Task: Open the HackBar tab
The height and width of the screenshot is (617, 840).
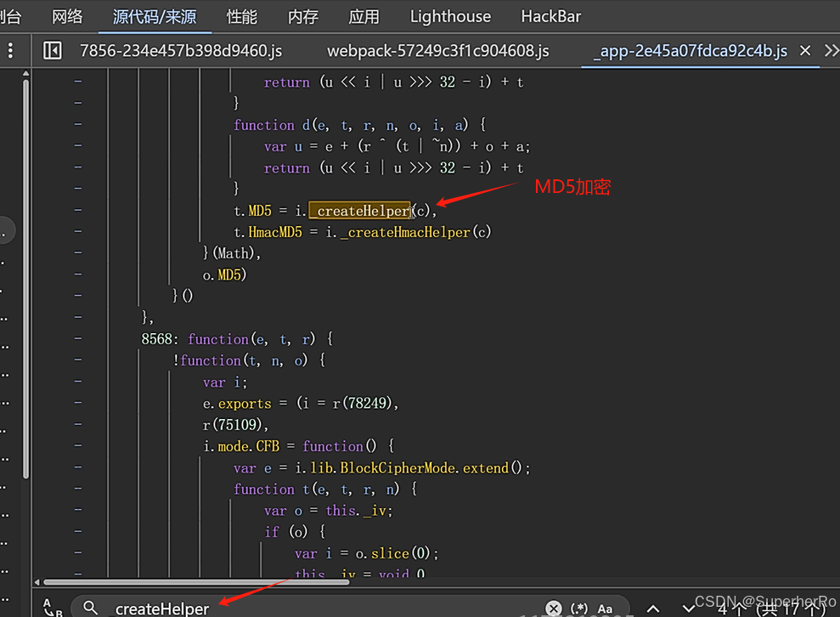Action: click(550, 17)
